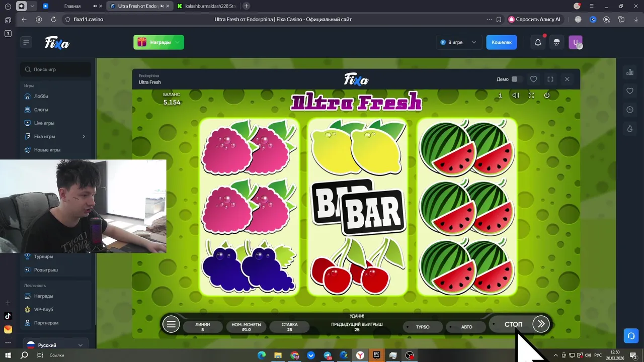
Task: Open the browser history clock icon
Action: coord(8,6)
